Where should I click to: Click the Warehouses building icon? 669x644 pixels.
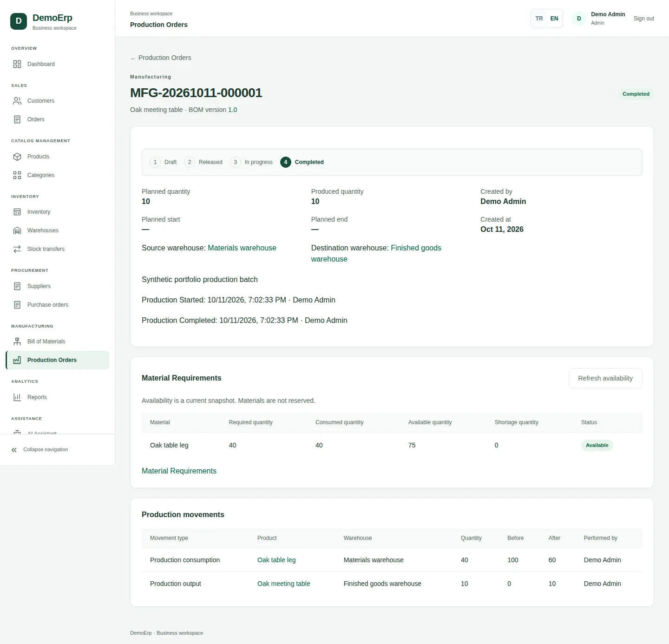(x=17, y=230)
